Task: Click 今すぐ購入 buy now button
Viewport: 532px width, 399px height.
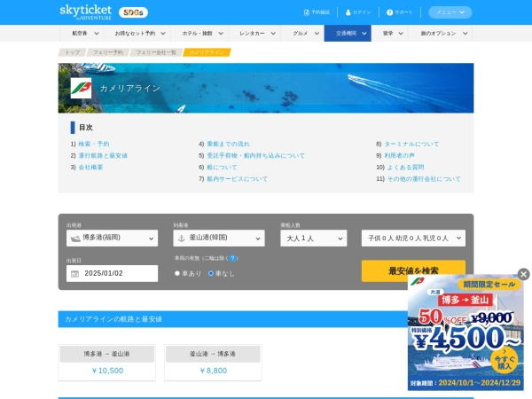Action: 505,361
